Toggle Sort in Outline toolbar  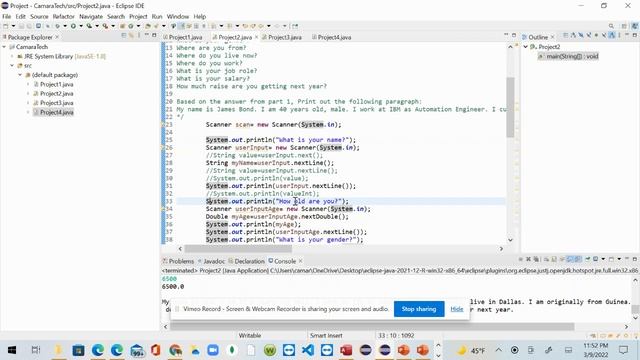coord(573,36)
